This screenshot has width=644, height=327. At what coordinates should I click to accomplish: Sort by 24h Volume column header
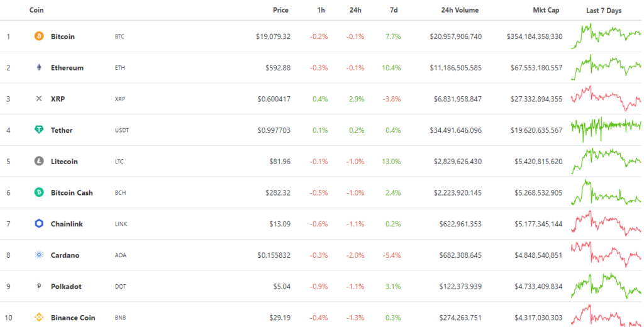pos(459,10)
